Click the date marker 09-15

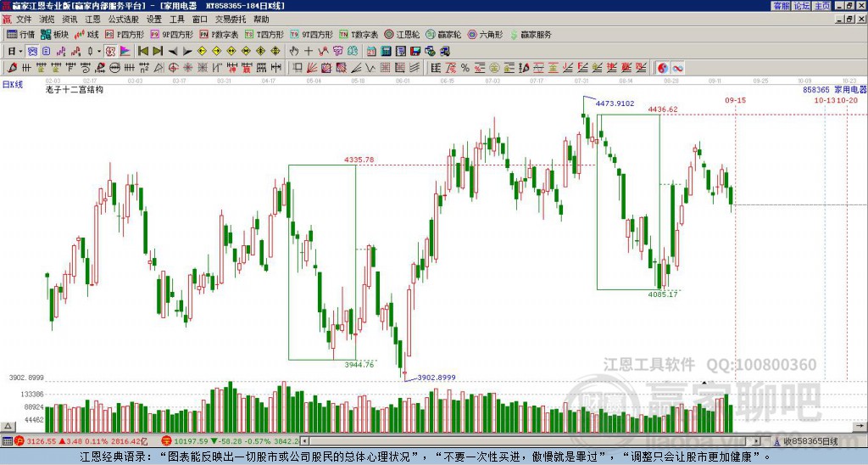pos(735,100)
